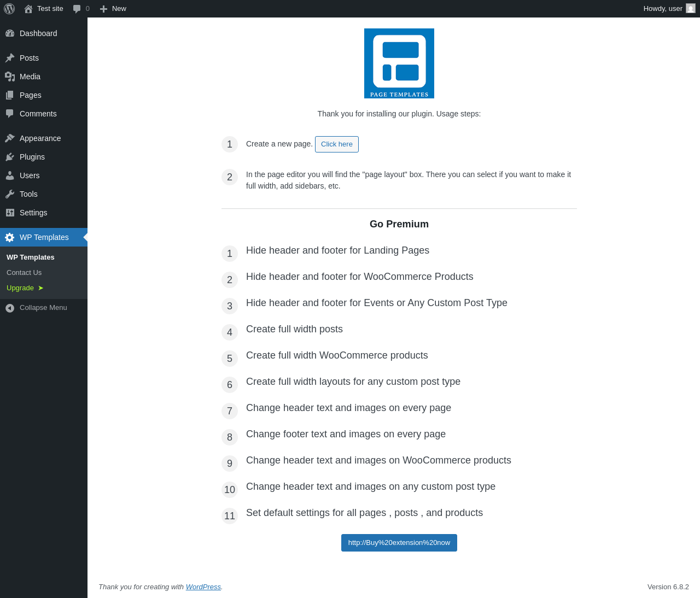The width and height of the screenshot is (700, 598).
Task: Click 'Hide header and footer for WooCommerce Products'
Action: [x=360, y=277]
